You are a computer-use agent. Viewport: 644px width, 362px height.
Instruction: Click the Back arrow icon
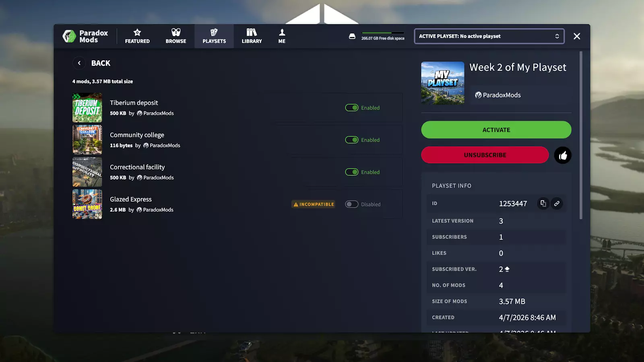pos(79,63)
